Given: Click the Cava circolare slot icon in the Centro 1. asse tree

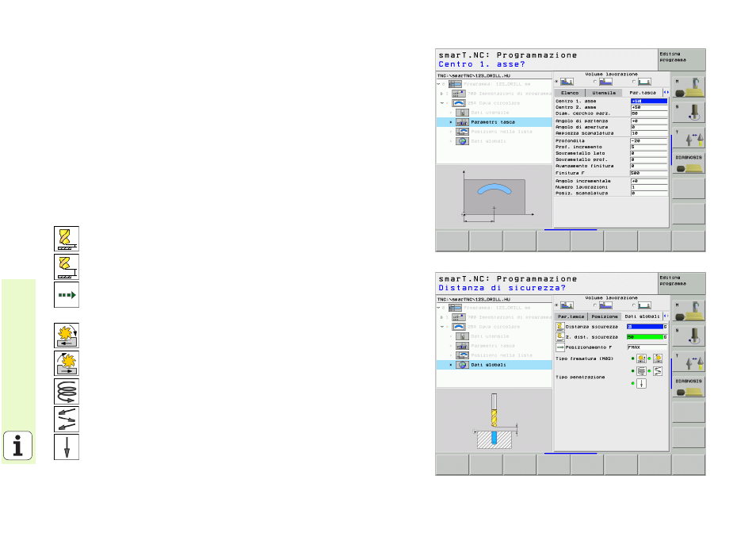Looking at the screenshot, I should click(x=459, y=103).
